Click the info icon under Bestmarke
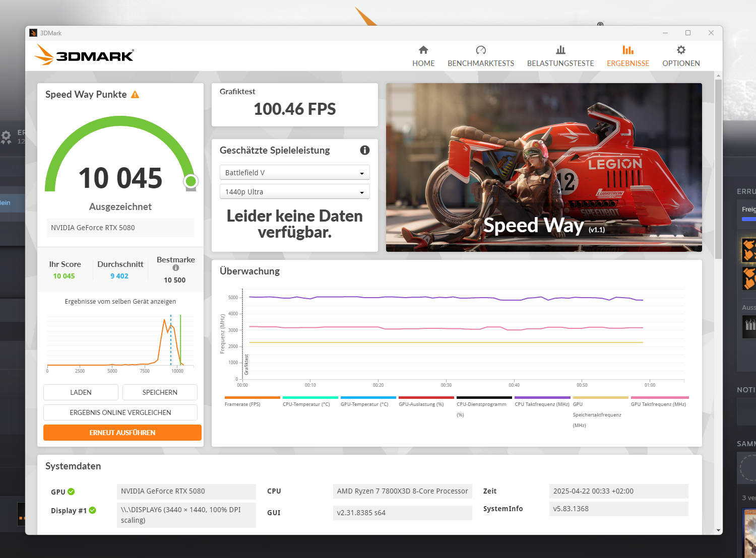The height and width of the screenshot is (558, 756). click(x=176, y=268)
